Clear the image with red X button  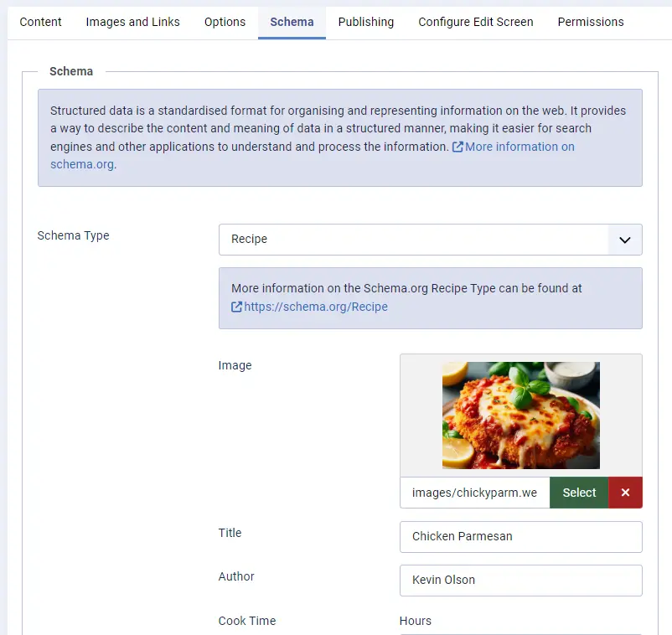[x=625, y=493]
